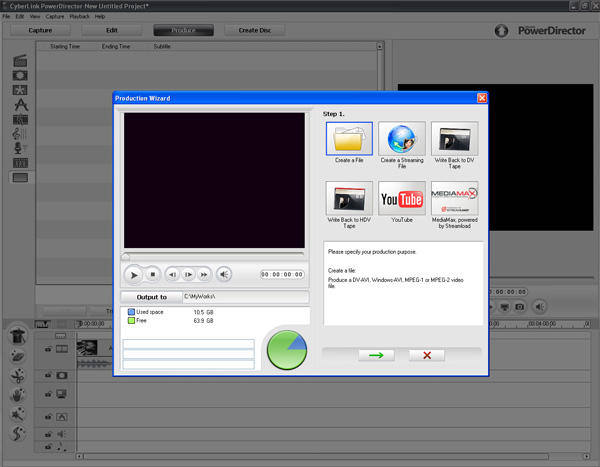Click the red X Cancel button
600x467 pixels.
tap(427, 355)
